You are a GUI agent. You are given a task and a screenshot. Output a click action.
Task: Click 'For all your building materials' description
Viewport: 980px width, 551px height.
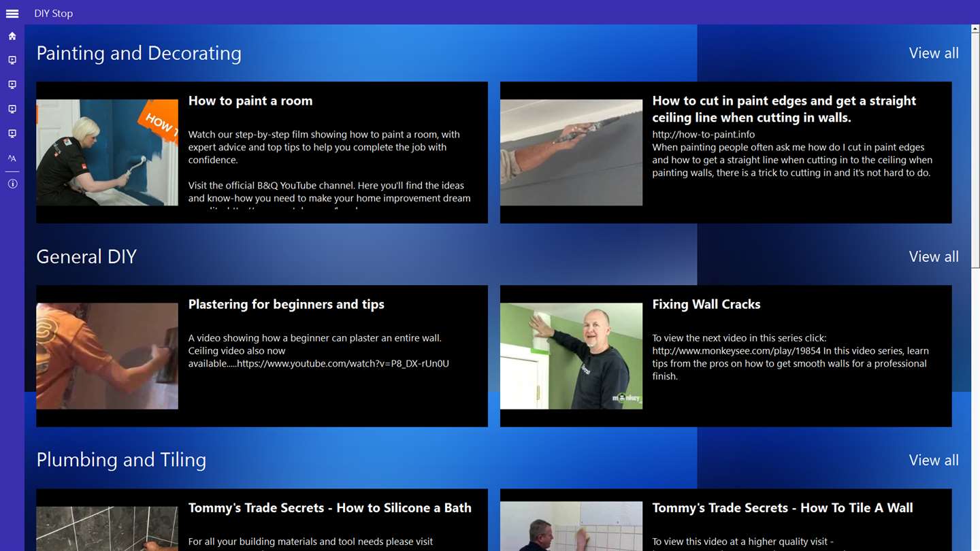coord(310,541)
